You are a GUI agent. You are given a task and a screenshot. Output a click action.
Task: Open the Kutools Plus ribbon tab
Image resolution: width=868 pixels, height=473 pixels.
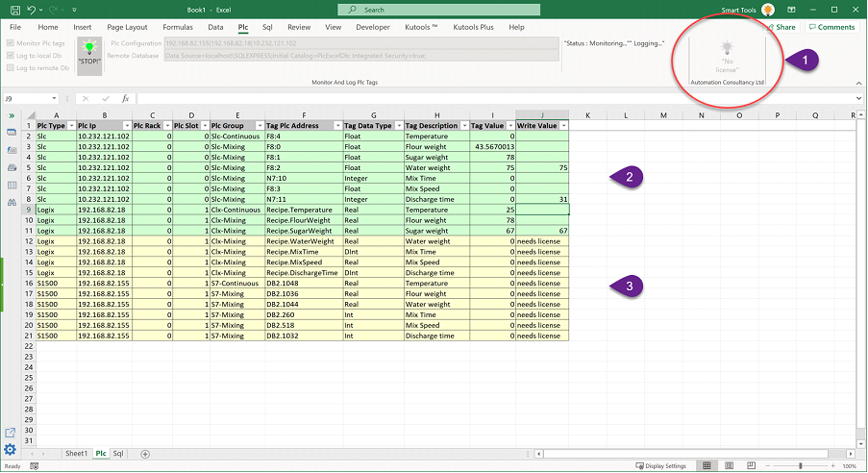(473, 27)
